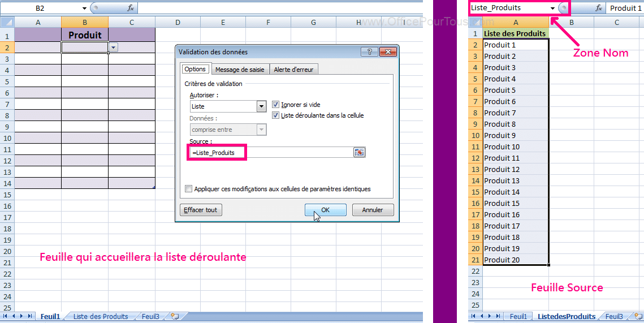Toggle the Ignorer si vide checkbox
The height and width of the screenshot is (323, 644).
point(276,105)
